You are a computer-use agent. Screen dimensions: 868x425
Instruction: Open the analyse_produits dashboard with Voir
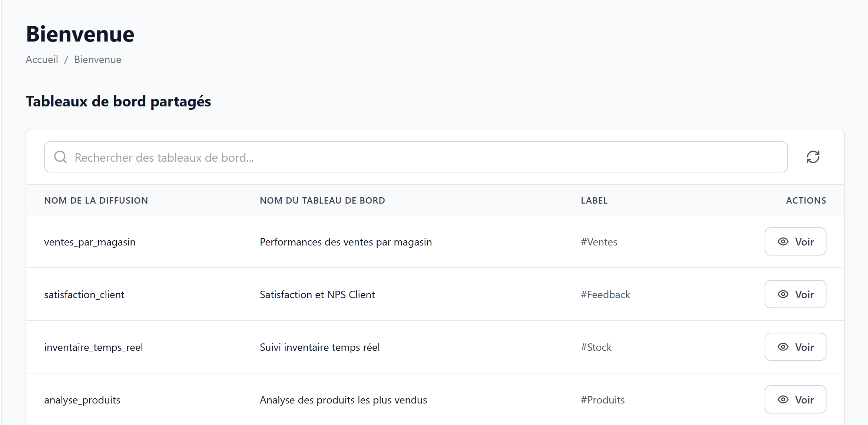pyautogui.click(x=795, y=399)
